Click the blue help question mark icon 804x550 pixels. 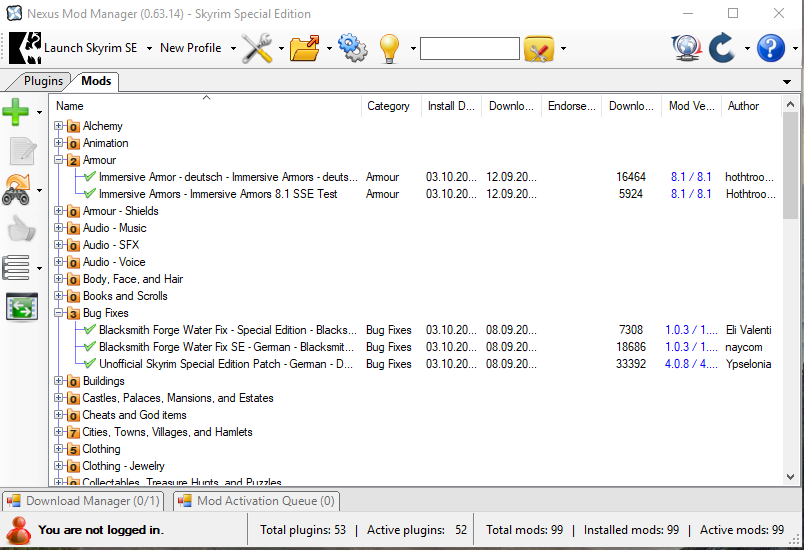(x=771, y=48)
